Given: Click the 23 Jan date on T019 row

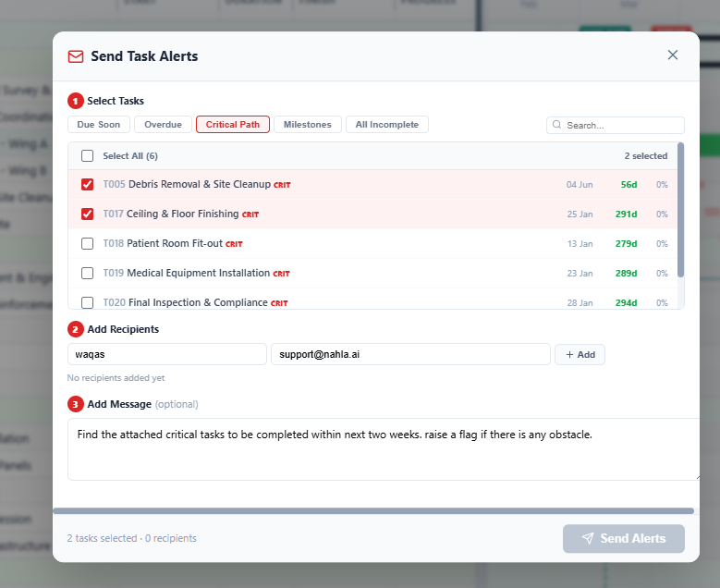Looking at the screenshot, I should point(580,274).
